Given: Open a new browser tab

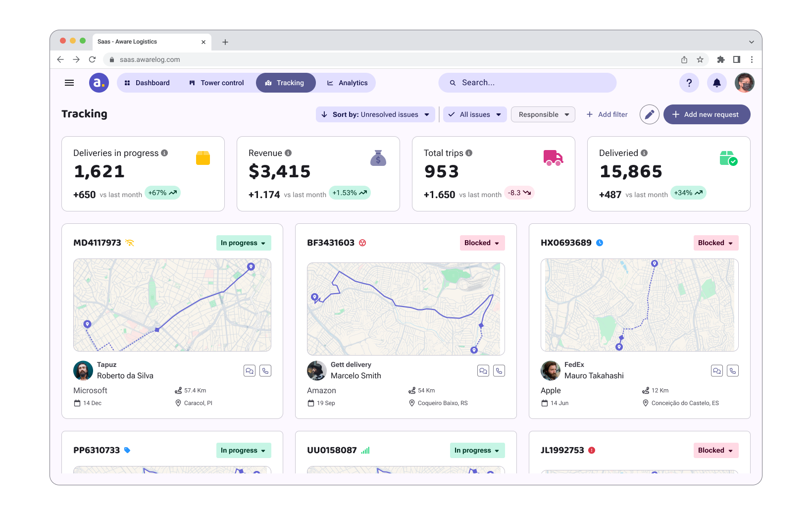Looking at the screenshot, I should tap(225, 42).
